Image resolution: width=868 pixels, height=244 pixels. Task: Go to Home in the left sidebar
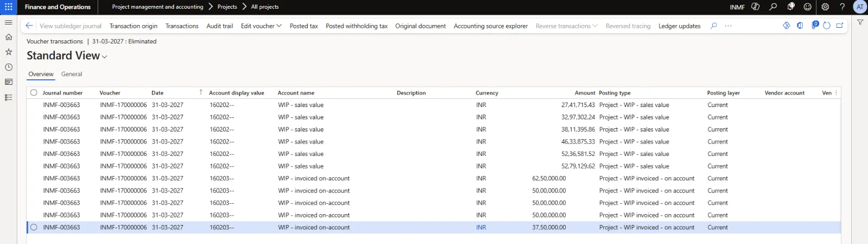[8, 37]
